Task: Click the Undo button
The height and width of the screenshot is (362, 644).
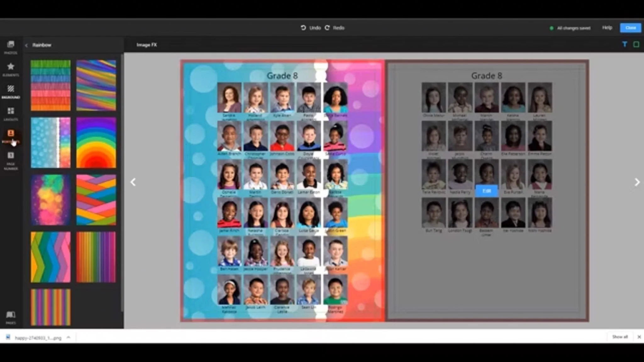Action: [311, 28]
